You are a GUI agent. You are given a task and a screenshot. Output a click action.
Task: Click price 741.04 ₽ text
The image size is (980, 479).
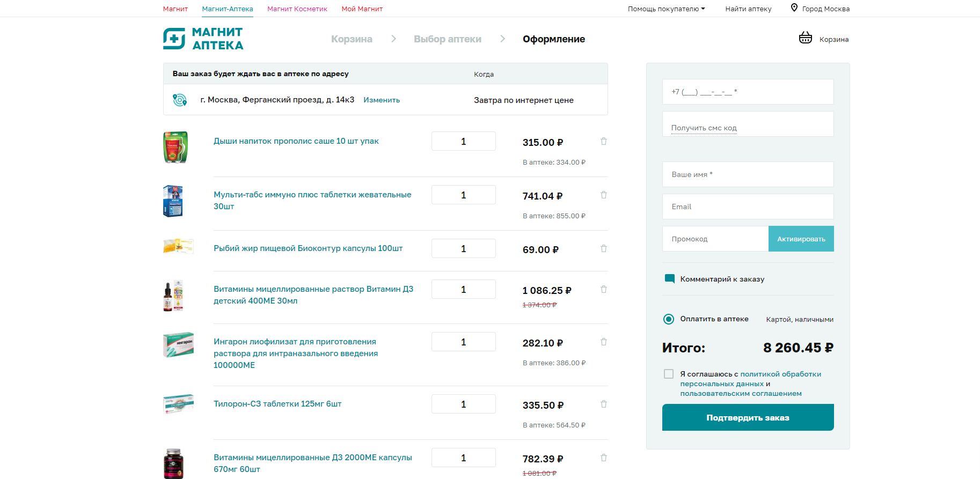543,196
